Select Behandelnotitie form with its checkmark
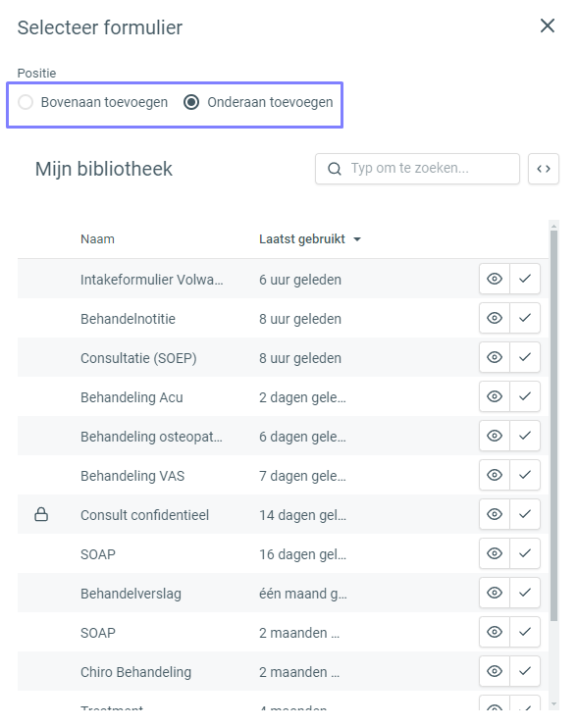Image resolution: width=578 pixels, height=728 pixels. pyautogui.click(x=525, y=318)
